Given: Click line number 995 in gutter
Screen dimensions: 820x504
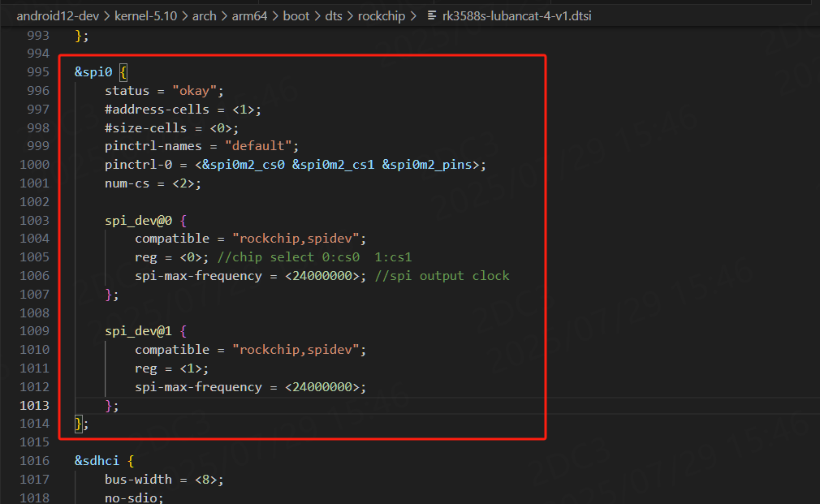Looking at the screenshot, I should click(x=37, y=72).
